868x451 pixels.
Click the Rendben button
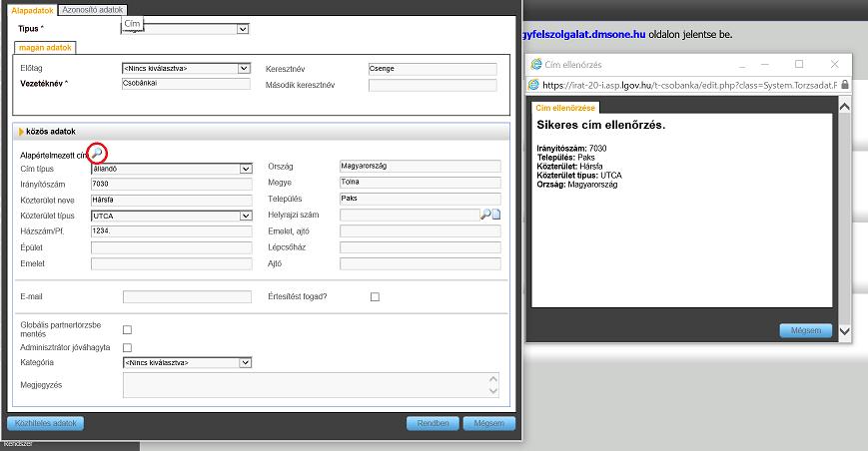click(433, 423)
